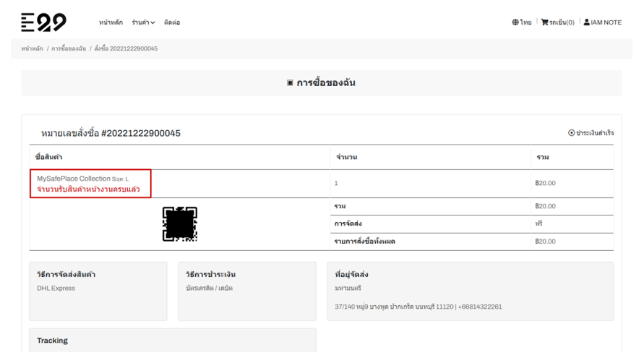Go to หน้าหลัก in top navigation
Image resolution: width=644 pixels, height=363 pixels.
tap(111, 22)
